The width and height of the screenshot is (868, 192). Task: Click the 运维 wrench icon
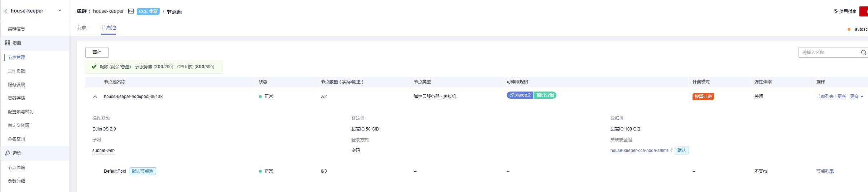(8, 153)
